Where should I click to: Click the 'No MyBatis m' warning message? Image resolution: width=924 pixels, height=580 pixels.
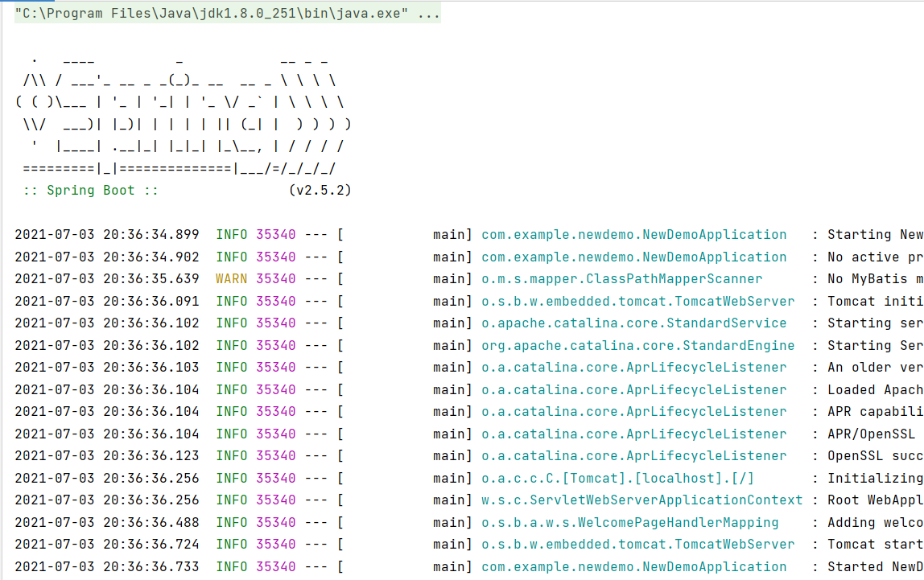[x=875, y=278]
